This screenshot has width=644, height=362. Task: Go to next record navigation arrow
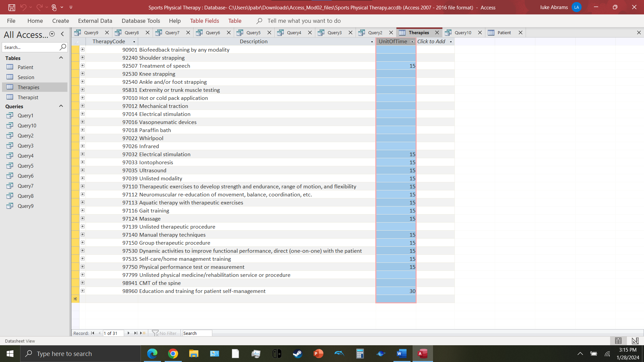point(128,333)
